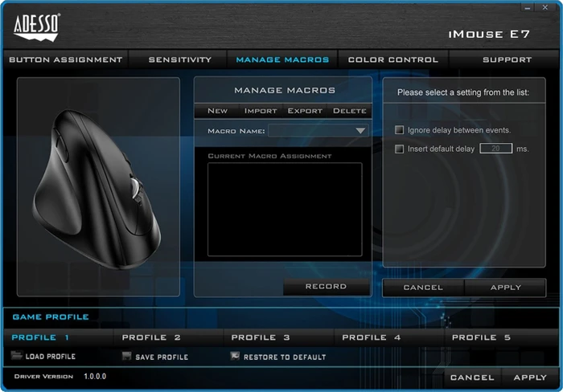Close the iMouse E7 window
The width and height of the screenshot is (563, 392).
tap(545, 7)
